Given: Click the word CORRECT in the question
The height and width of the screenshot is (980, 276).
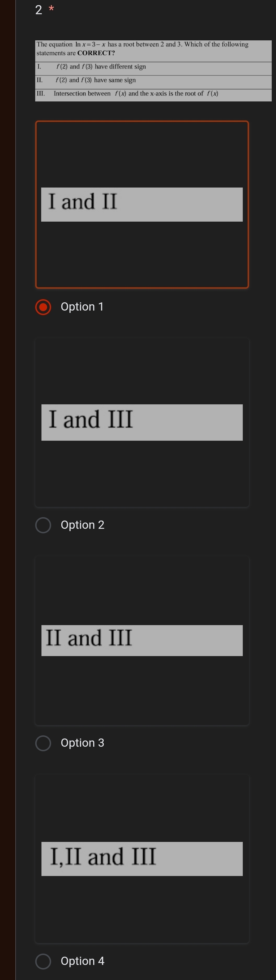Looking at the screenshot, I should [x=96, y=53].
